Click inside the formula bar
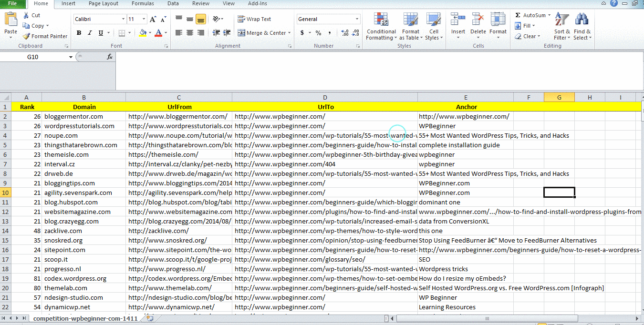This screenshot has width=644, height=325. (x=379, y=71)
